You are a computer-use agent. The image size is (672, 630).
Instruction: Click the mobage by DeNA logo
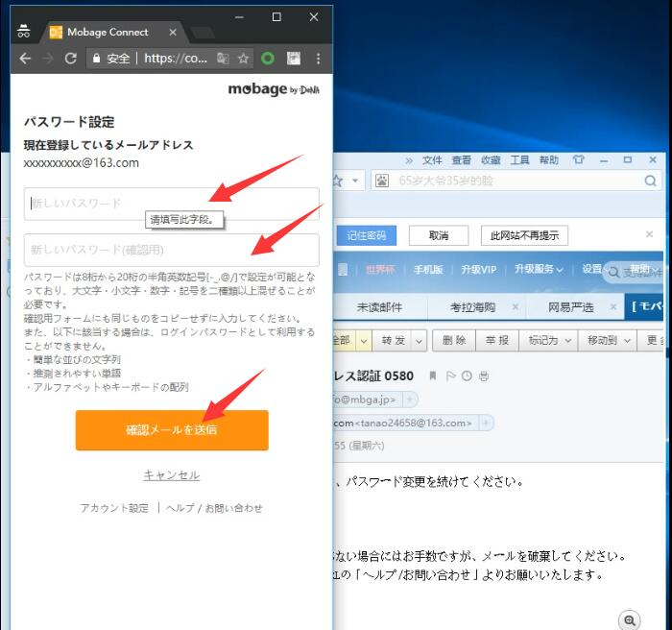click(274, 89)
